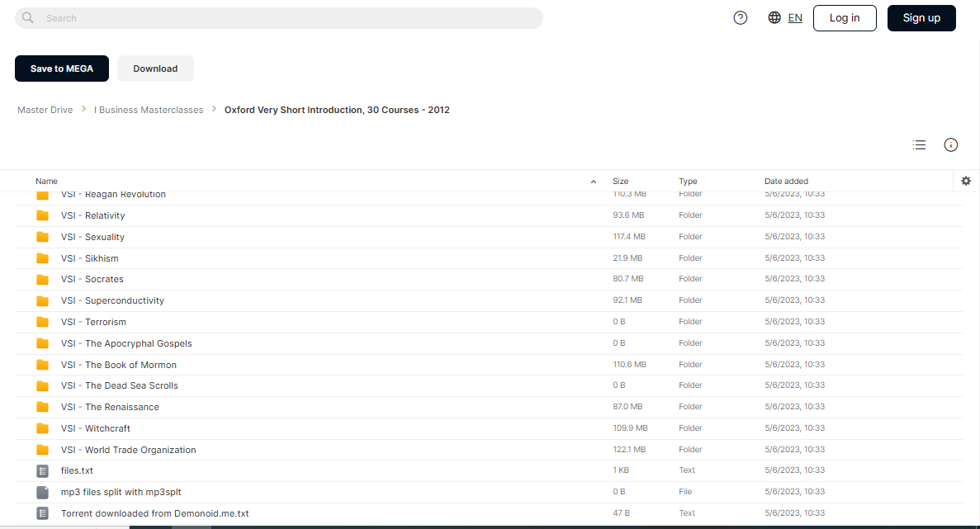The image size is (980, 529).
Task: Select VSI - Sexuality folder name
Action: [92, 237]
